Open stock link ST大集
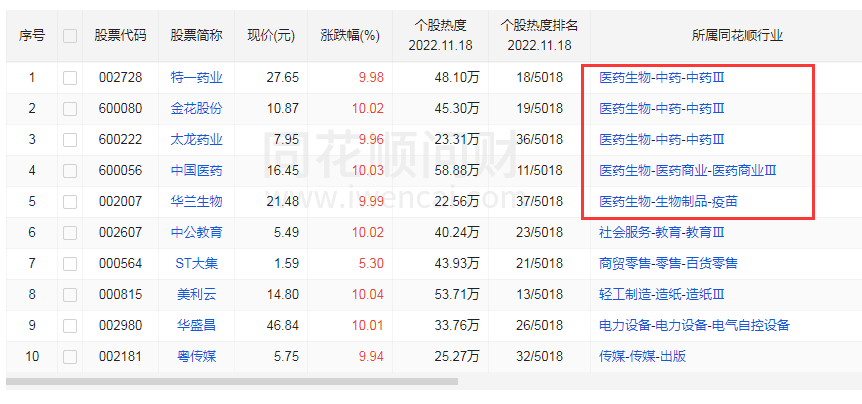Image resolution: width=862 pixels, height=404 pixels. point(196,263)
